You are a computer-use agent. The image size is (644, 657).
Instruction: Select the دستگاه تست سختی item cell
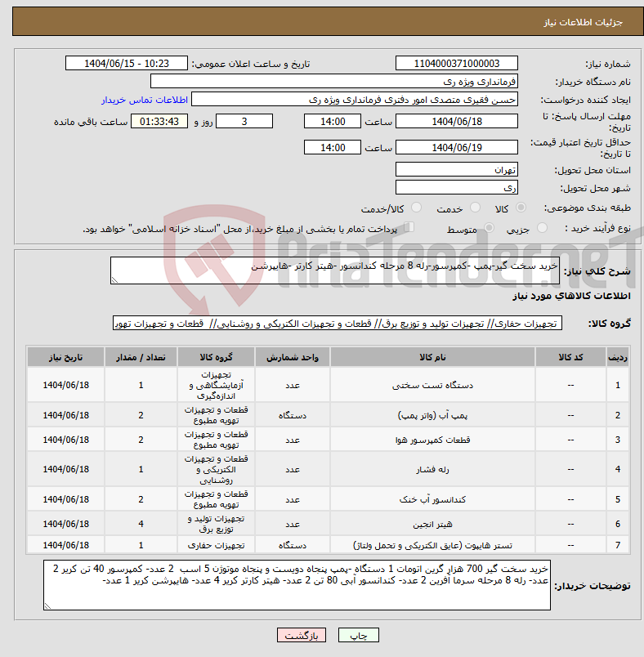(432, 385)
